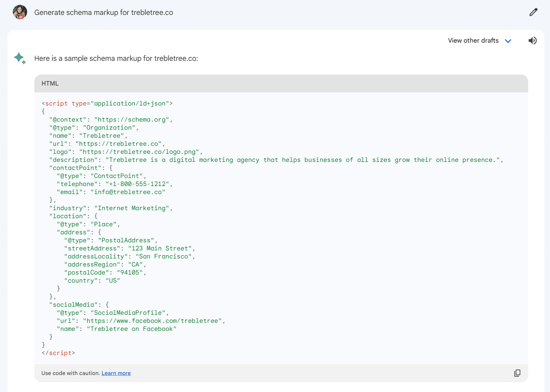Click the pencil edit prompt icon

coord(533,12)
